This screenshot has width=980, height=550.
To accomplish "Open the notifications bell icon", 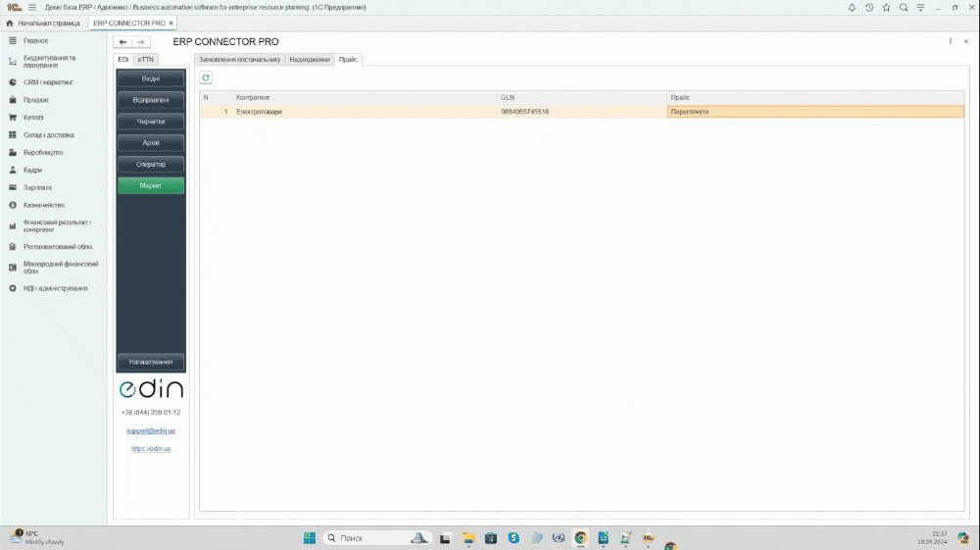I will 852,7.
